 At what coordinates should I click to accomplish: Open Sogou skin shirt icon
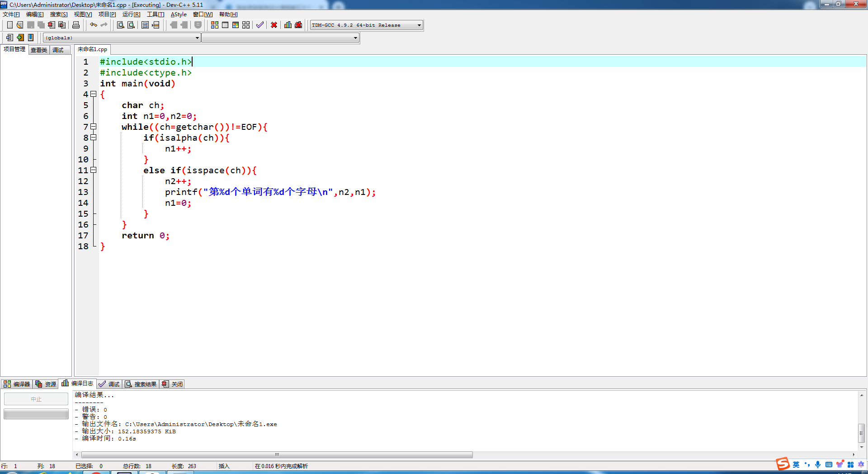[840, 465]
